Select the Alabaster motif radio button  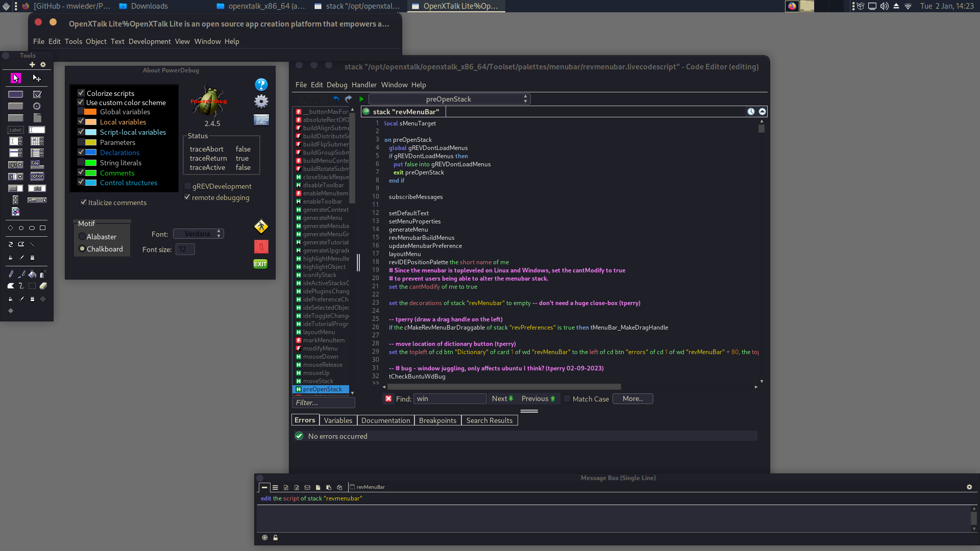tap(82, 237)
